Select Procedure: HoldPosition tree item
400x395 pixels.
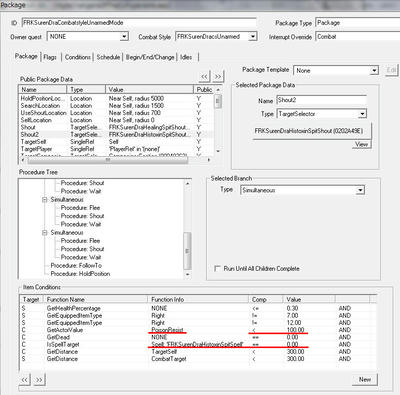pos(80,274)
